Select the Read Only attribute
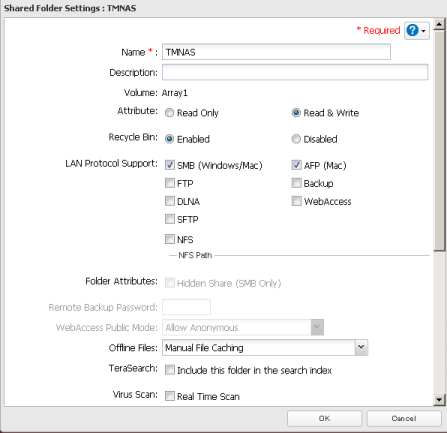 170,113
